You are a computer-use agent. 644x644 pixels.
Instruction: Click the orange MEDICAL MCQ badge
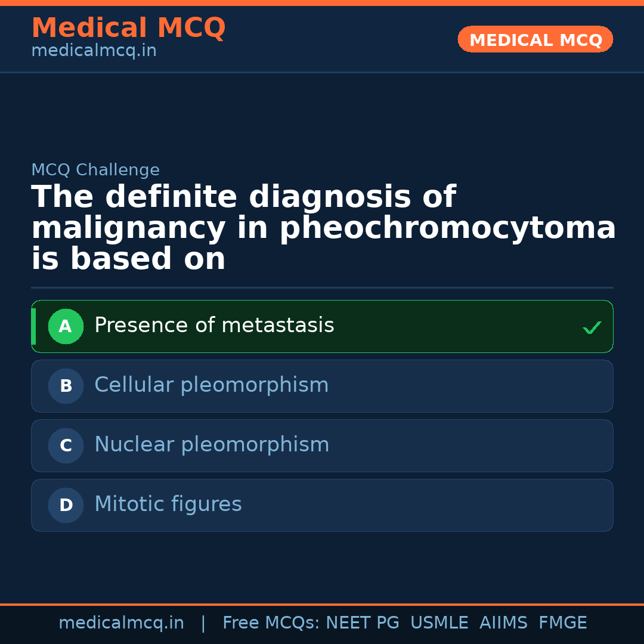(x=535, y=40)
